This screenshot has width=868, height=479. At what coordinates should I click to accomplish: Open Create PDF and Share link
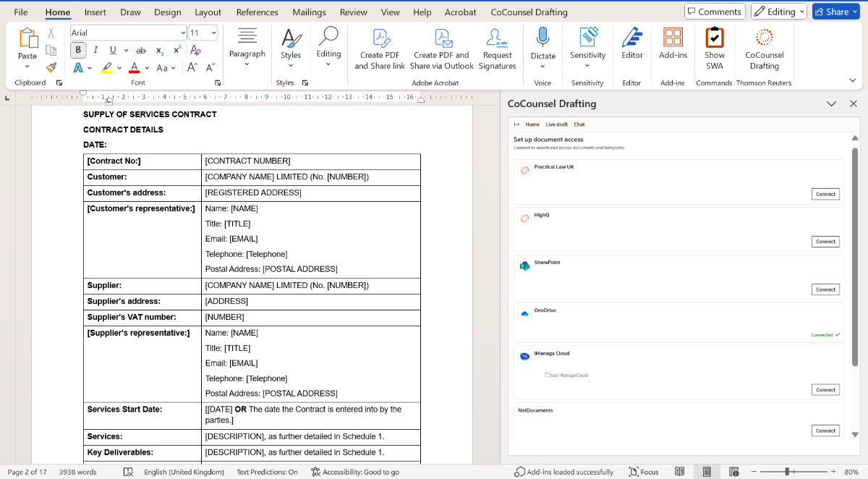click(x=380, y=49)
